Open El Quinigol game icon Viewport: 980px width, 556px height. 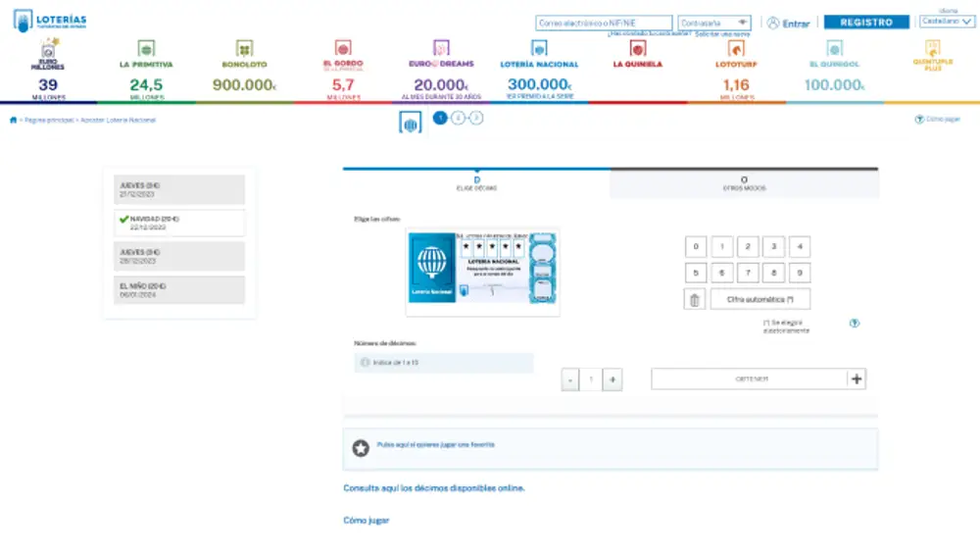(x=834, y=48)
